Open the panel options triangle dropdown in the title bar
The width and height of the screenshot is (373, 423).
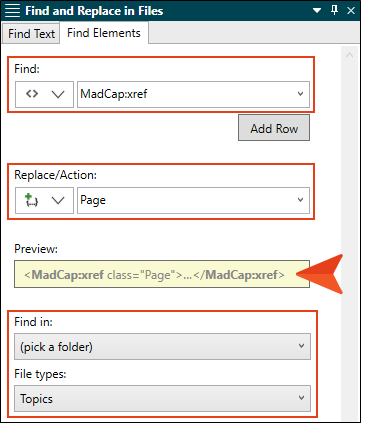coord(317,11)
